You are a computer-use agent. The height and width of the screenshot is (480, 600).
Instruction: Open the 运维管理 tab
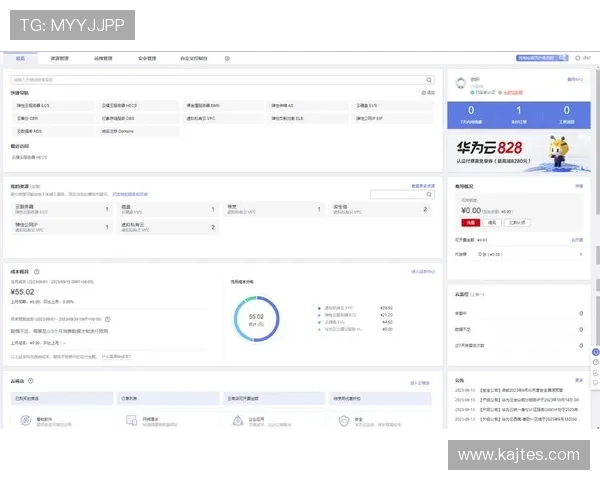[103, 59]
